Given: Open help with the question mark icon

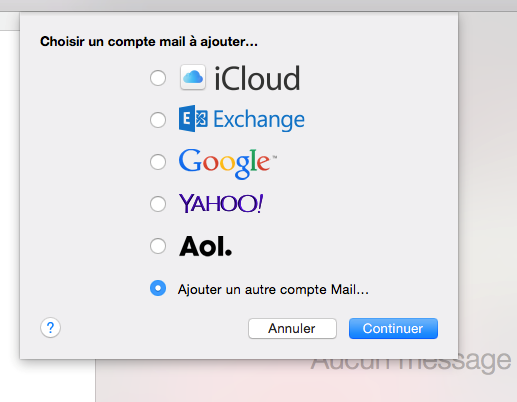Looking at the screenshot, I should [50, 328].
